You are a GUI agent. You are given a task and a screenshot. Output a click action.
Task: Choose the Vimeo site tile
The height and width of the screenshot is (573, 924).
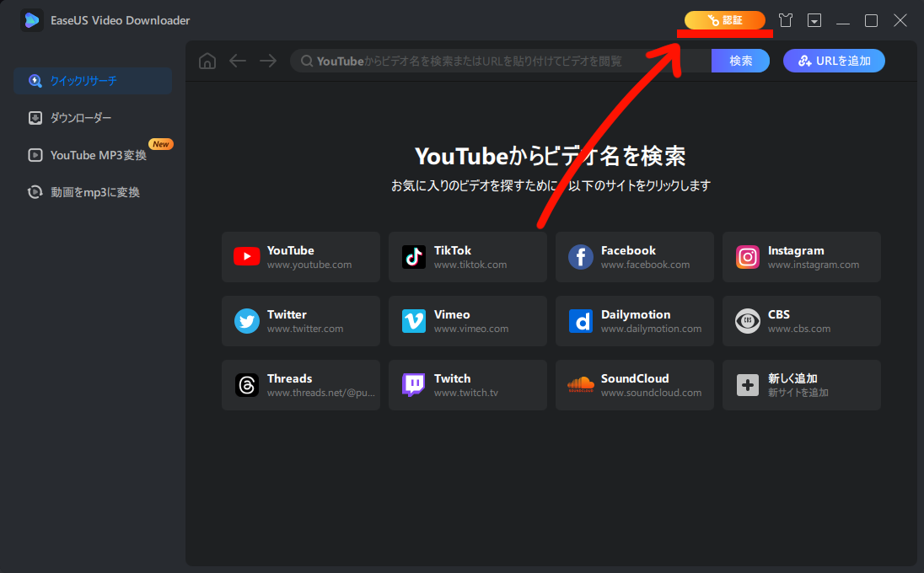tap(467, 321)
